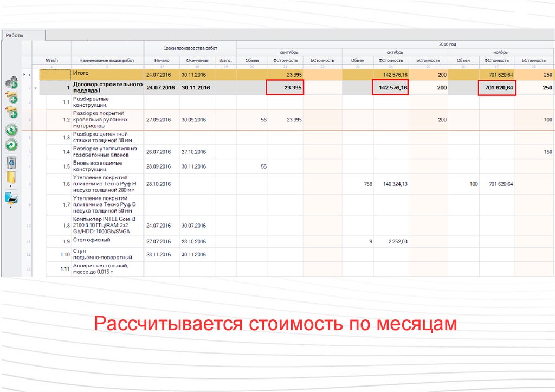Click the Окончание column header
This screenshot has height=392, width=555.
(197, 61)
